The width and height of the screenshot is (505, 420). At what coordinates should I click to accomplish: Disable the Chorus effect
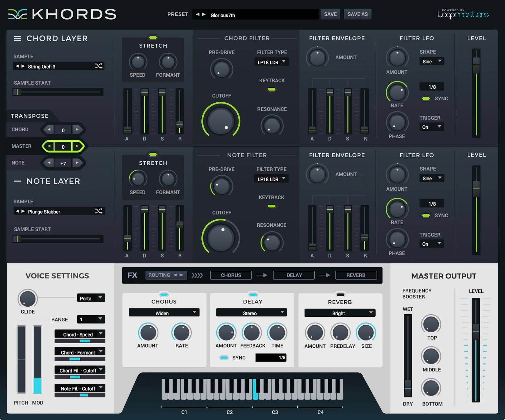[164, 295]
